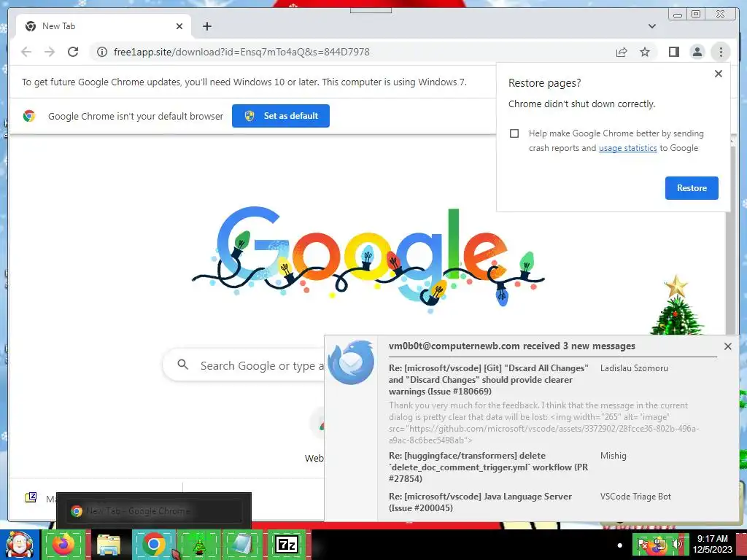The height and width of the screenshot is (560, 747).
Task: Click the received 3 new messages header
Action: pyautogui.click(x=511, y=346)
